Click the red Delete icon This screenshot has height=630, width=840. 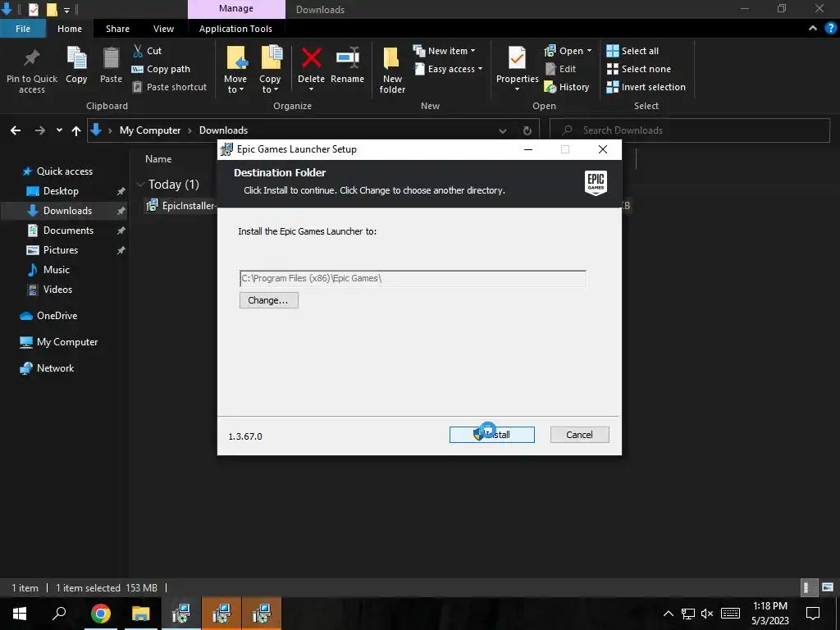pos(311,58)
